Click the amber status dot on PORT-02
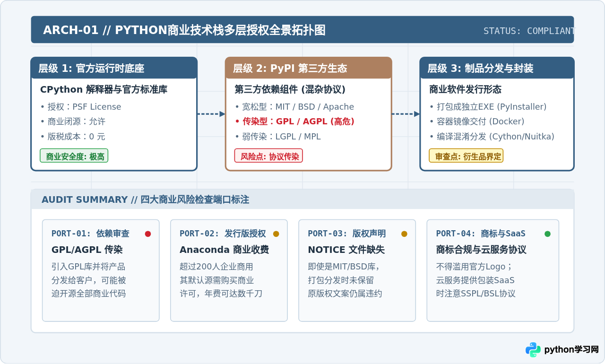Screen dimensions: 605x364 point(276,234)
